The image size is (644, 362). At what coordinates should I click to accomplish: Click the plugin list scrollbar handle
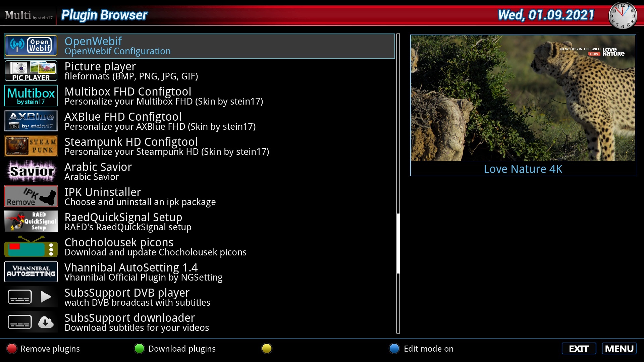click(x=398, y=244)
